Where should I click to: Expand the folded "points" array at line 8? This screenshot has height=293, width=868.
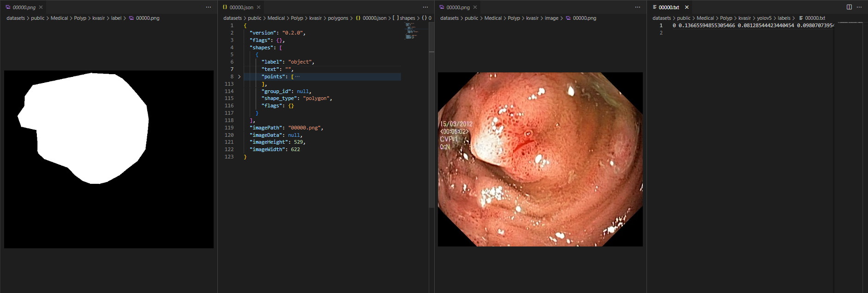coord(239,76)
